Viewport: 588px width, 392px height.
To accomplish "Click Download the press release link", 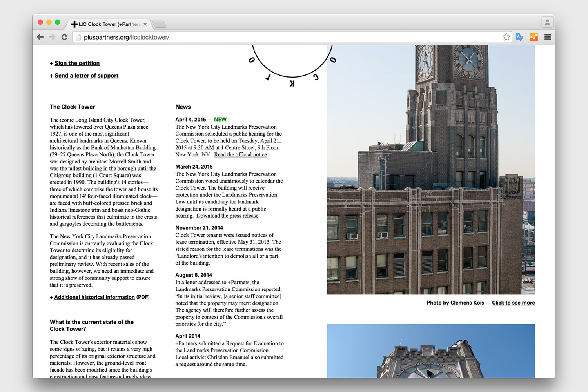I will click(x=227, y=216).
